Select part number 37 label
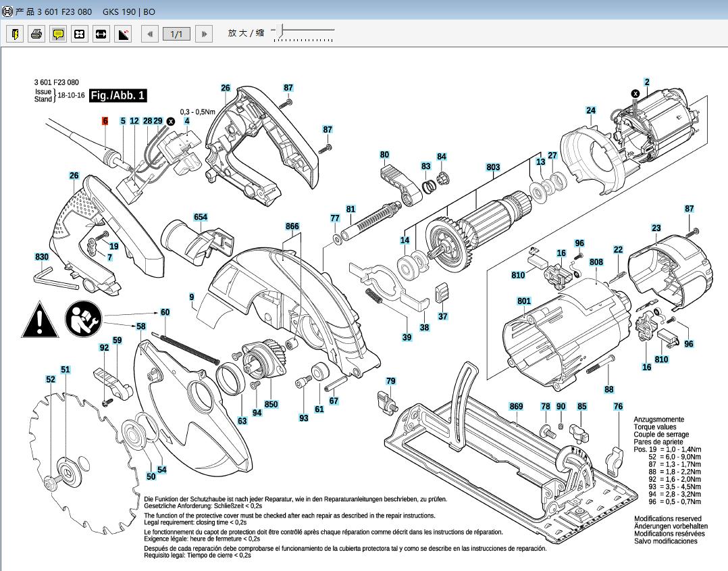The image size is (728, 571). [x=443, y=316]
